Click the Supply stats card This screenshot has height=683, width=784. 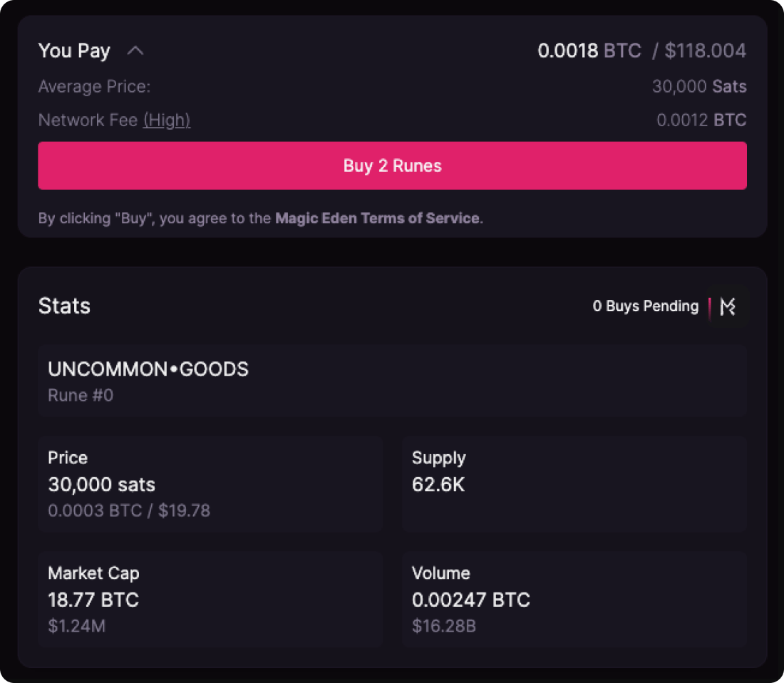pos(574,484)
